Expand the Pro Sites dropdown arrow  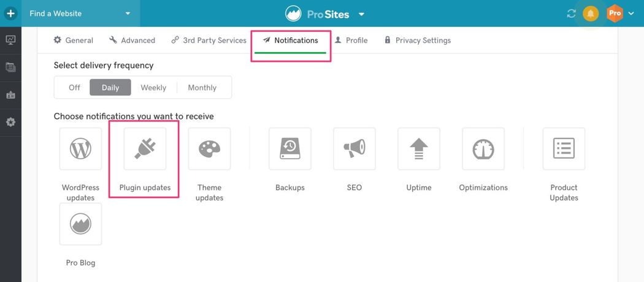(361, 14)
